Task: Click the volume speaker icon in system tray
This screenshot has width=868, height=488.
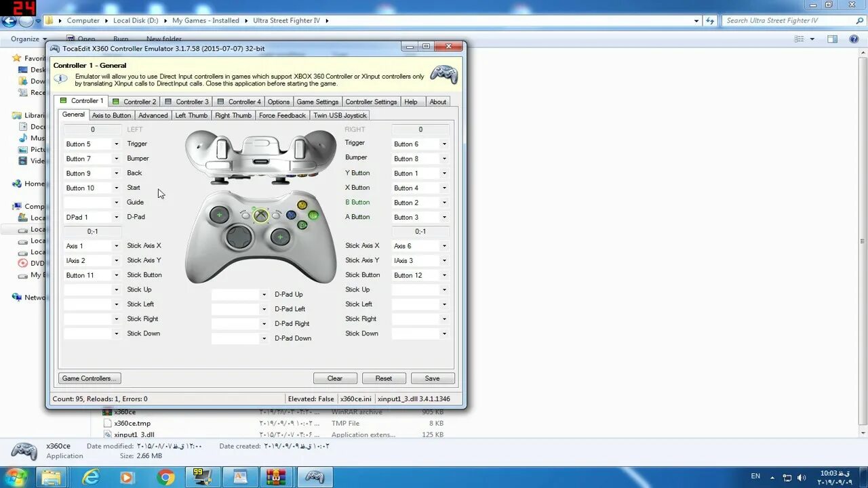Action: pyautogui.click(x=802, y=478)
